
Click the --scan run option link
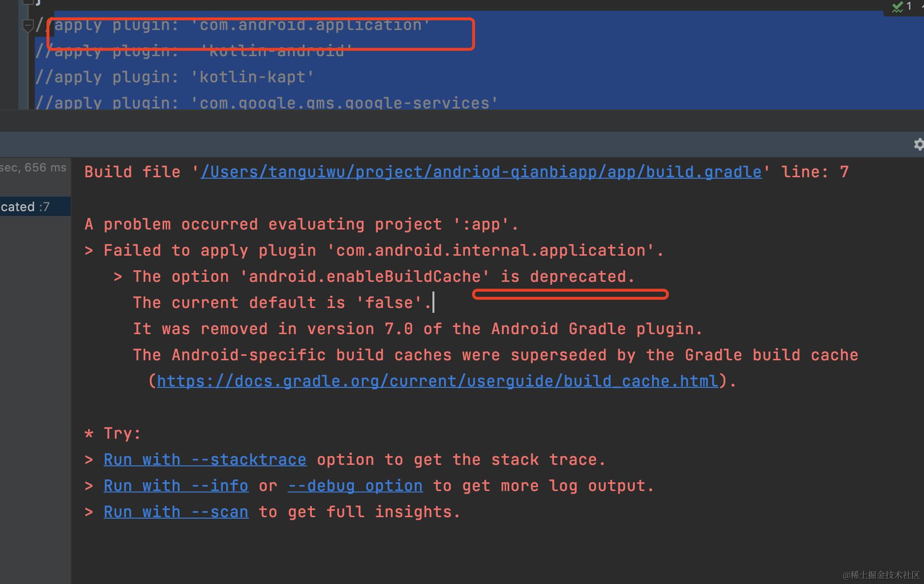(x=175, y=511)
